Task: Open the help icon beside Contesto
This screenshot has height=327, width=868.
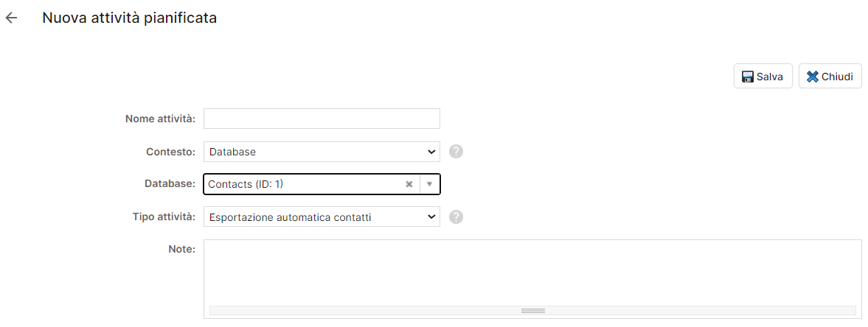Action: click(x=456, y=152)
